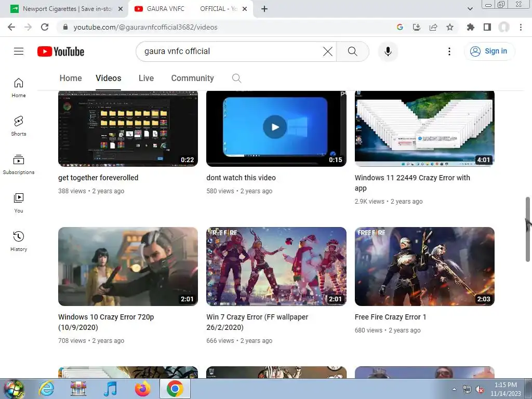Close the Newport Cigarettes tab
This screenshot has width=532, height=399.
[x=121, y=9]
